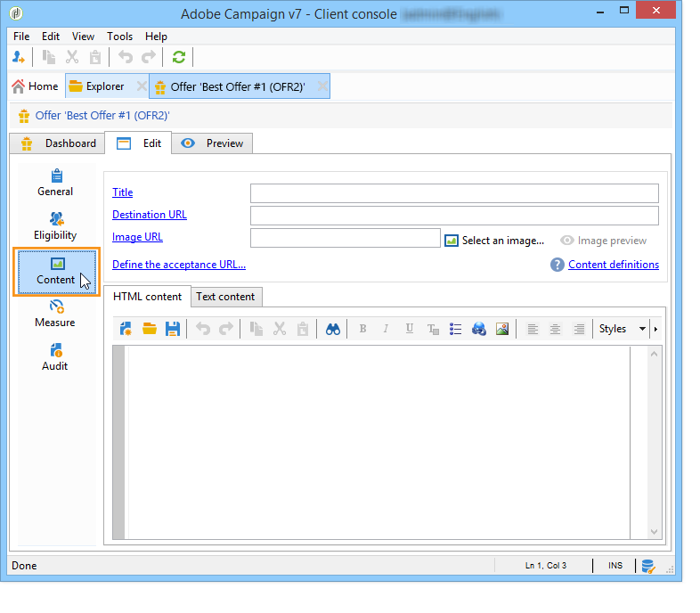Click into the Destination URL input field
The height and width of the screenshot is (613, 700).
click(454, 216)
